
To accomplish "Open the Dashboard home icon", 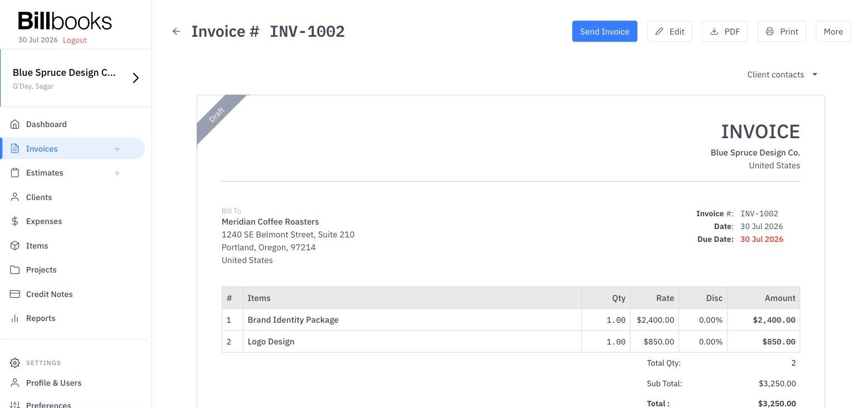I will [x=15, y=124].
